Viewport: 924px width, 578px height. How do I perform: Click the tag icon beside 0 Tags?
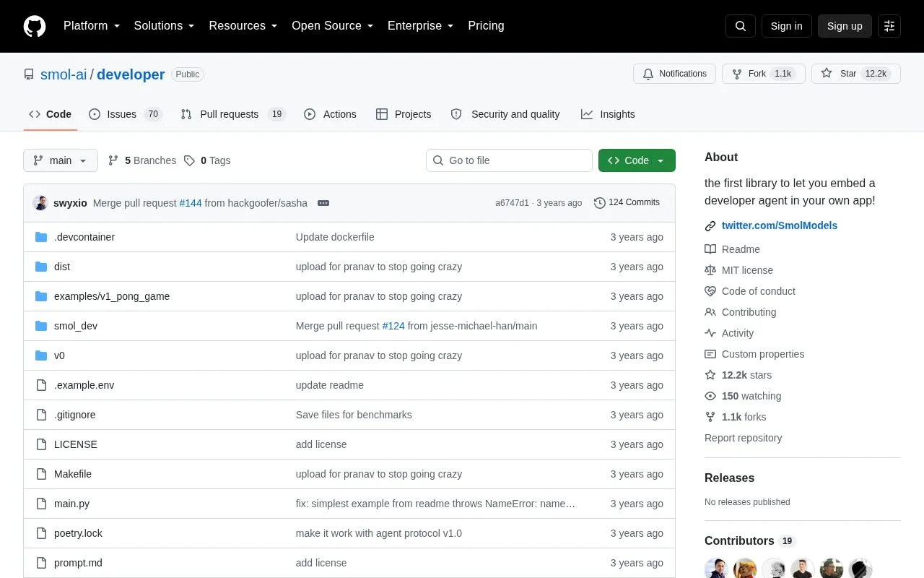[x=189, y=160]
